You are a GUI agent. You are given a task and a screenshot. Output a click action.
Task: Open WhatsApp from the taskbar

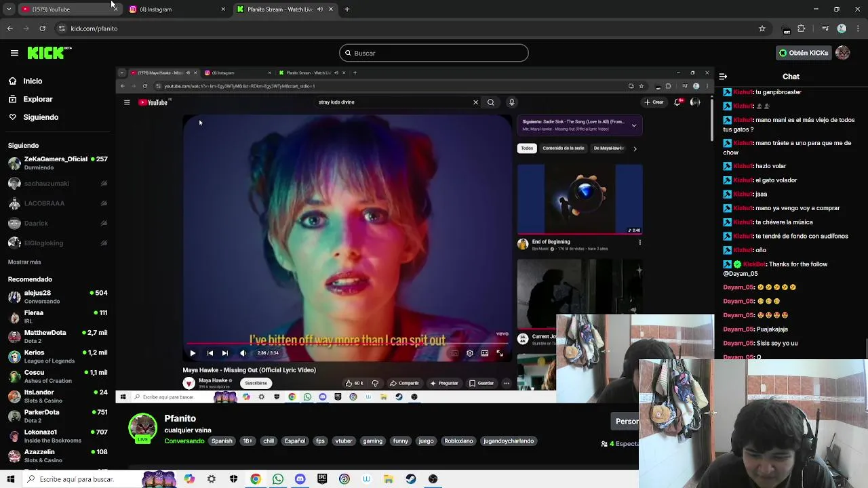(x=278, y=479)
